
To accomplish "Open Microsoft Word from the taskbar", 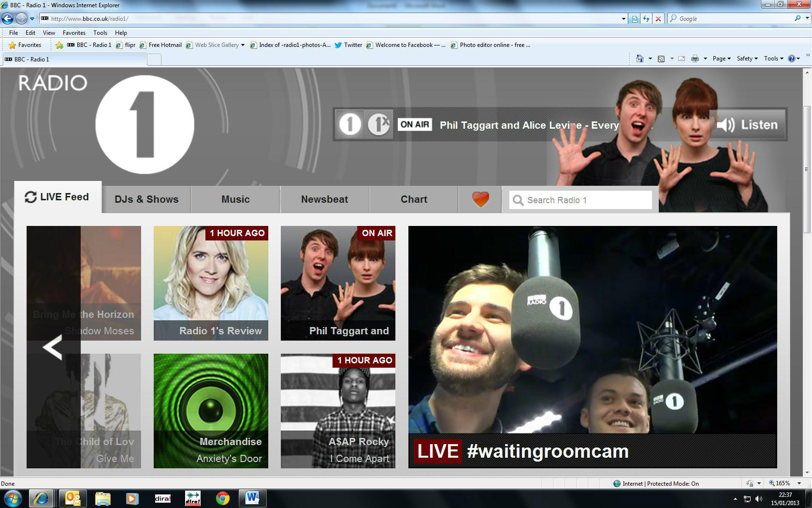I will point(253,498).
